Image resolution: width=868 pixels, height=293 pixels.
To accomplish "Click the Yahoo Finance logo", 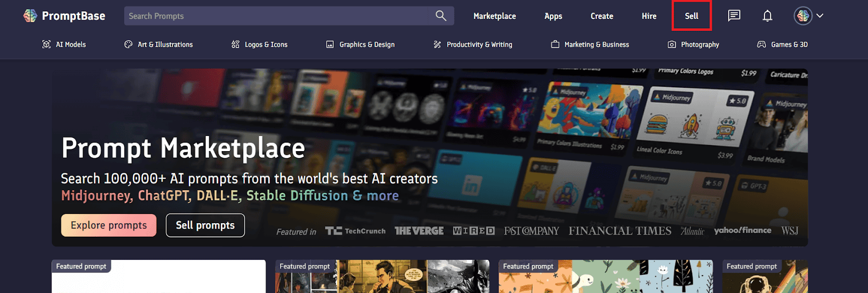I will point(743,231).
